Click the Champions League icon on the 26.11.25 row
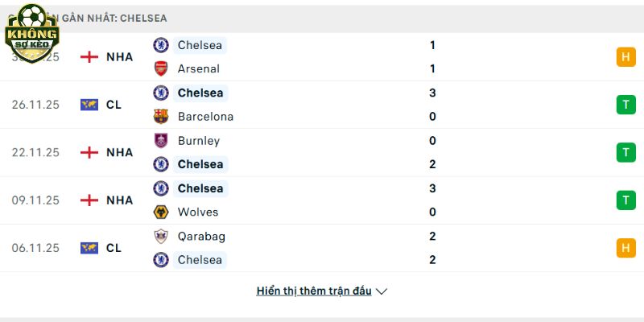The height and width of the screenshot is (322, 644). [89, 105]
